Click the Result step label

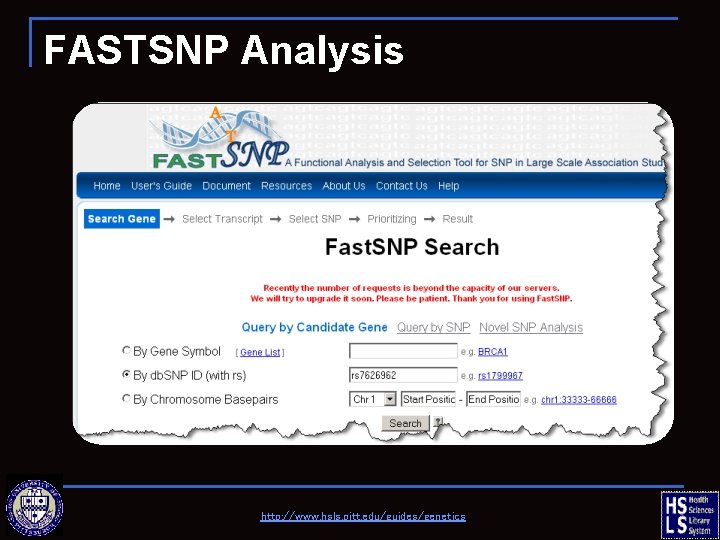457,219
